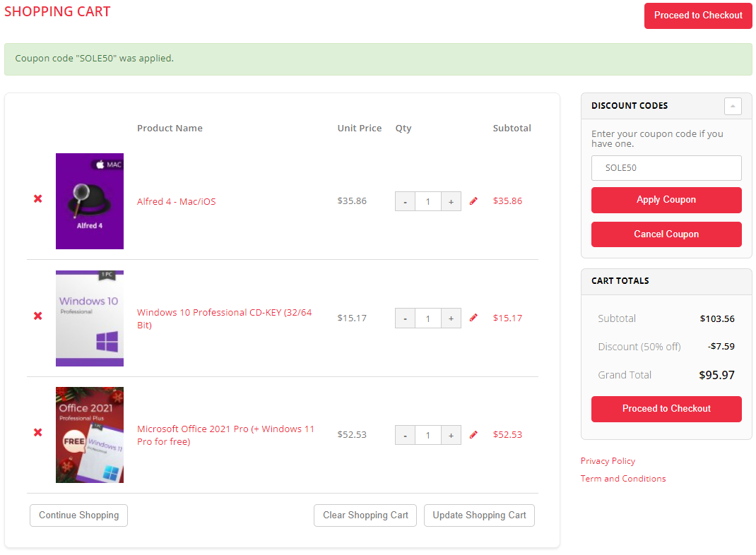The height and width of the screenshot is (555, 756).
Task: Click the Grand Total amount $95.97
Action: (717, 375)
